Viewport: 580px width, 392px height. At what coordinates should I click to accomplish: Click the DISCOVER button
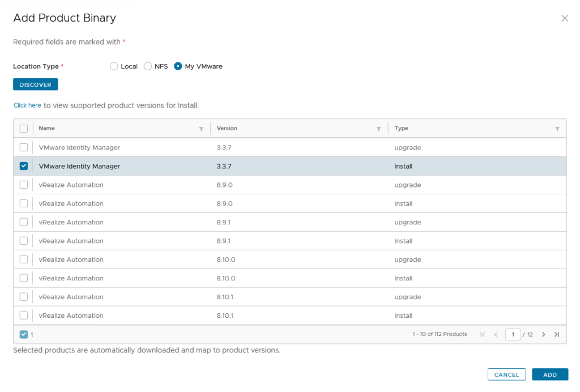pos(35,84)
